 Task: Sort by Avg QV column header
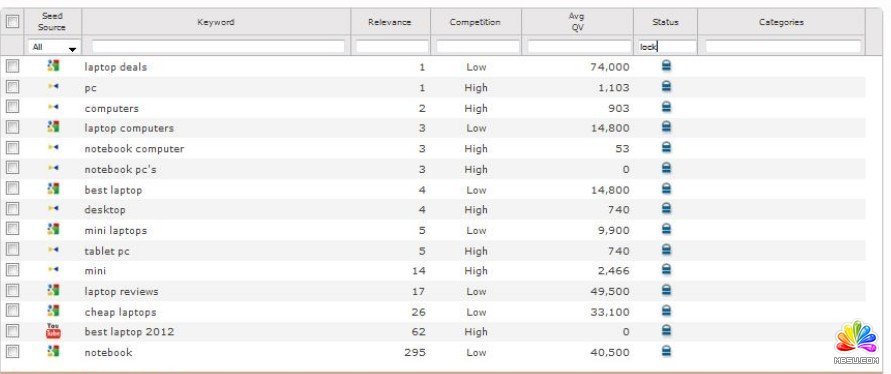(x=577, y=22)
